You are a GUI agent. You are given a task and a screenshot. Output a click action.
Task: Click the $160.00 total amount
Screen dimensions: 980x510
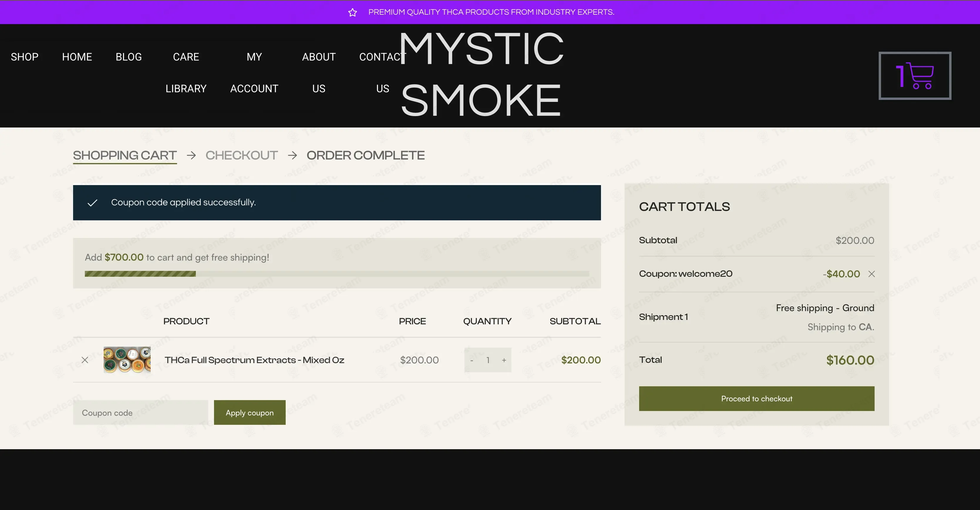pos(850,360)
